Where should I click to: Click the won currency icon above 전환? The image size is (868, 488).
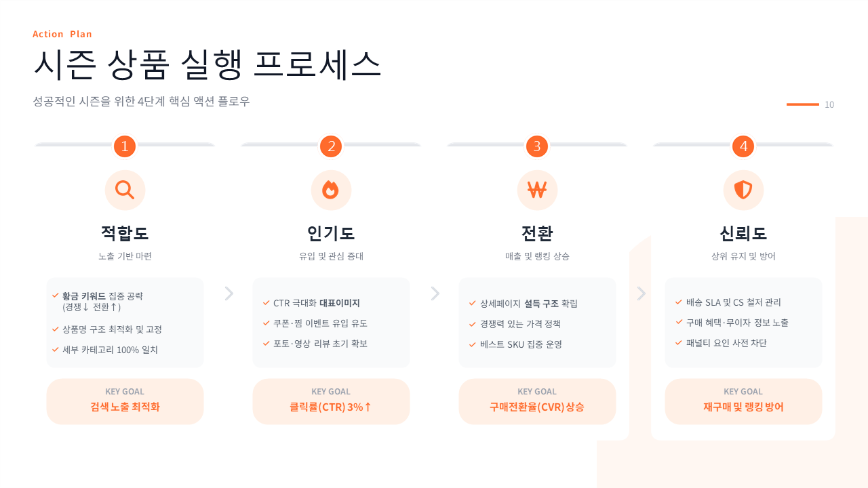tap(537, 190)
